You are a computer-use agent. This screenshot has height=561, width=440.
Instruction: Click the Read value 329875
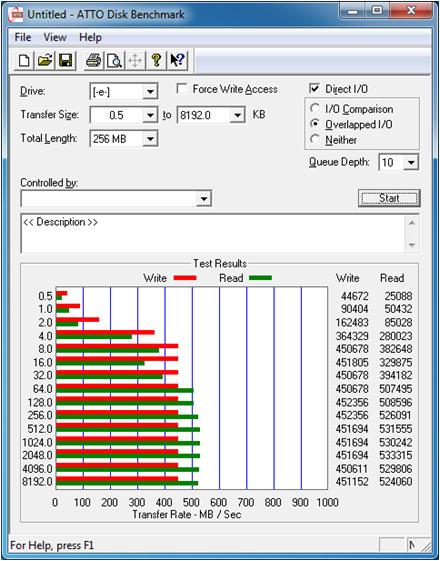(x=396, y=362)
